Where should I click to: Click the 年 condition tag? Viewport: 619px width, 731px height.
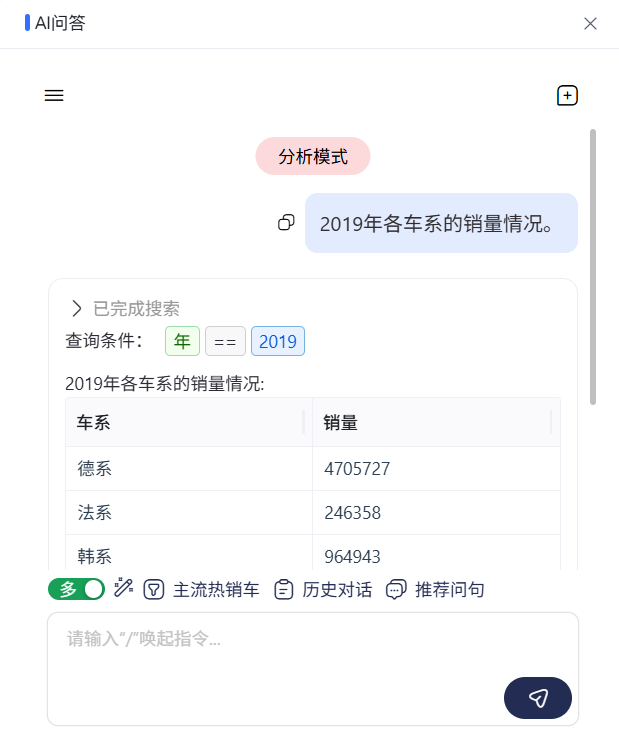tap(182, 341)
